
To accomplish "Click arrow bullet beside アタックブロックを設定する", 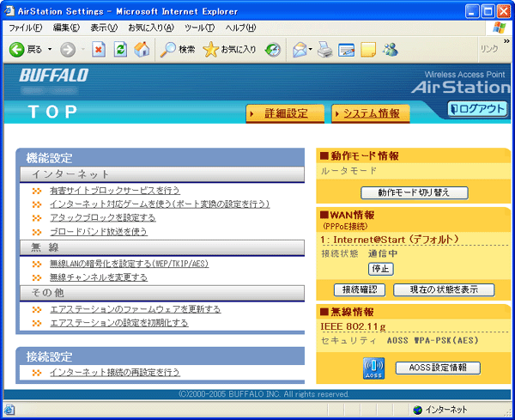I will point(37,218).
